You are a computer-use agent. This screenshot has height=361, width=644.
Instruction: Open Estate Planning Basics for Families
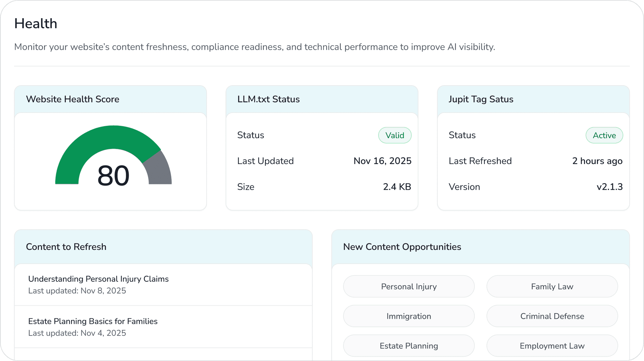[x=93, y=321]
